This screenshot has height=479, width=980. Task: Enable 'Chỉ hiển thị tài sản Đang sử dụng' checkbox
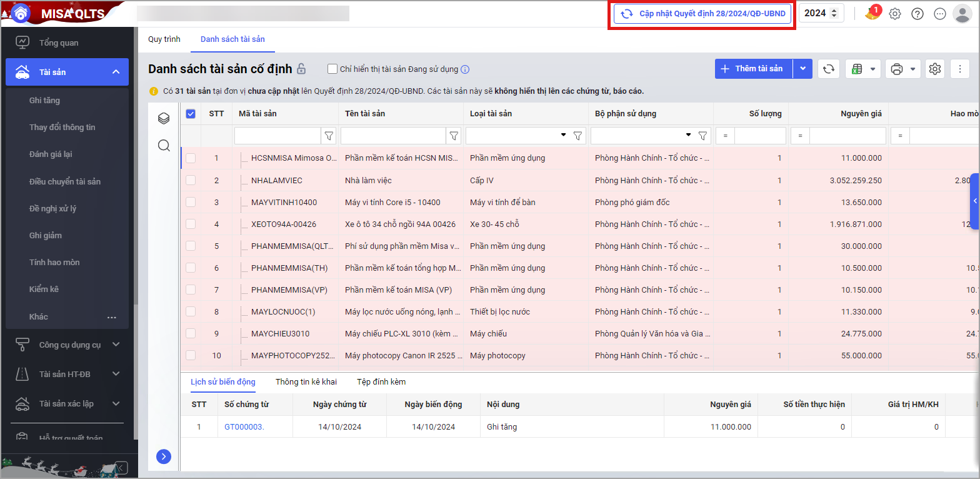click(x=332, y=69)
